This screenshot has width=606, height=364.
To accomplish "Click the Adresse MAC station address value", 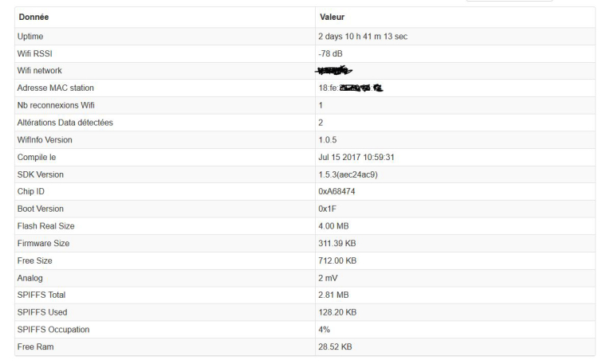I will point(351,88).
